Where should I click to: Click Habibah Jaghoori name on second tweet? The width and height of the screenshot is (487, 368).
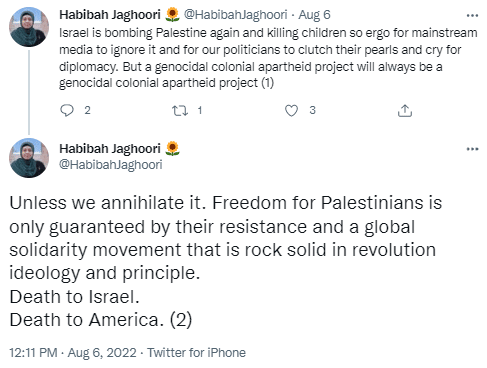110,149
